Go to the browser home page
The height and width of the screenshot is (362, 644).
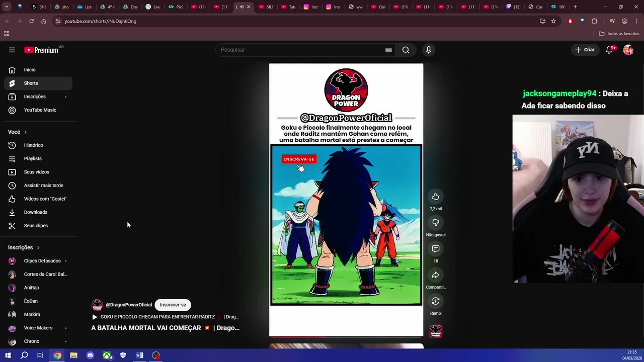tap(43, 21)
